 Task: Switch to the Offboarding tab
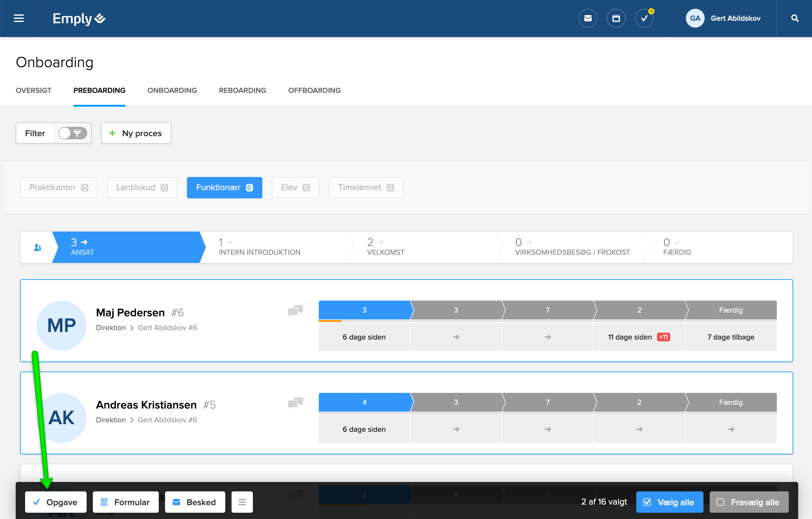click(x=314, y=90)
